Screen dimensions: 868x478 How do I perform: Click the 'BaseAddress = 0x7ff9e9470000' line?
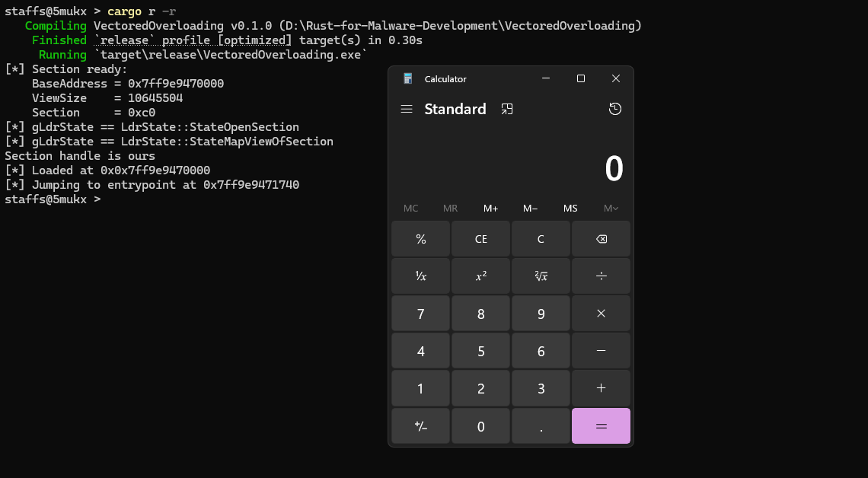128,84
